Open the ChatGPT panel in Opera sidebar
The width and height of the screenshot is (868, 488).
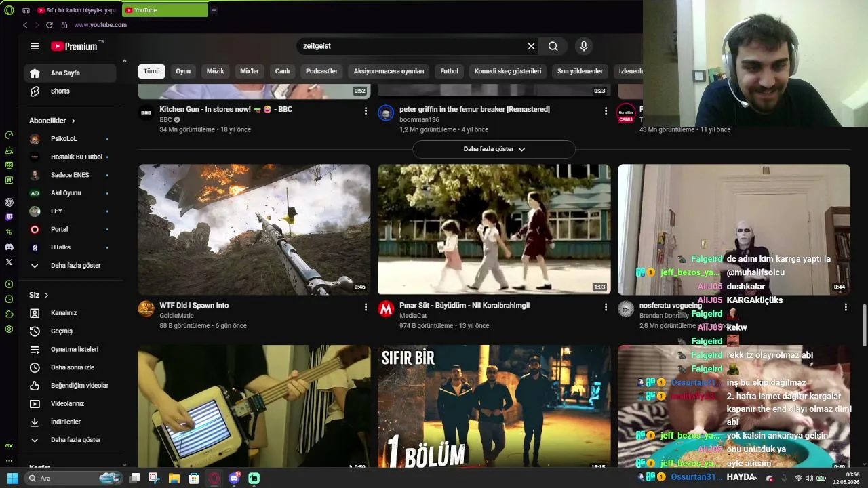(9, 202)
